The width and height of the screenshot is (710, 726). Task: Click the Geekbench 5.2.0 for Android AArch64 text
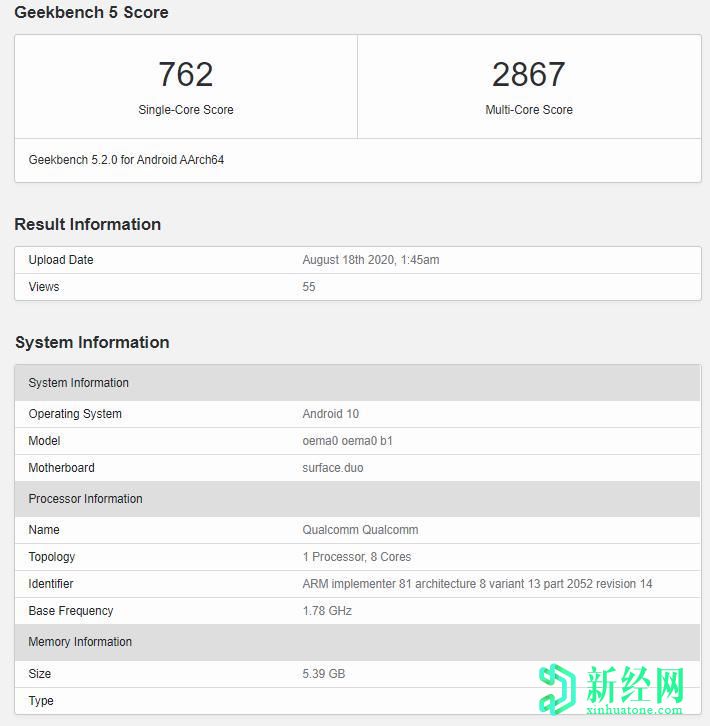click(x=126, y=160)
